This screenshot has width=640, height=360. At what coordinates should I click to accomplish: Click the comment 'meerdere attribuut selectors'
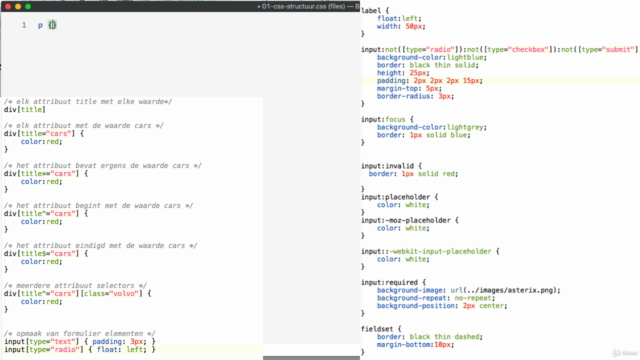(76, 285)
